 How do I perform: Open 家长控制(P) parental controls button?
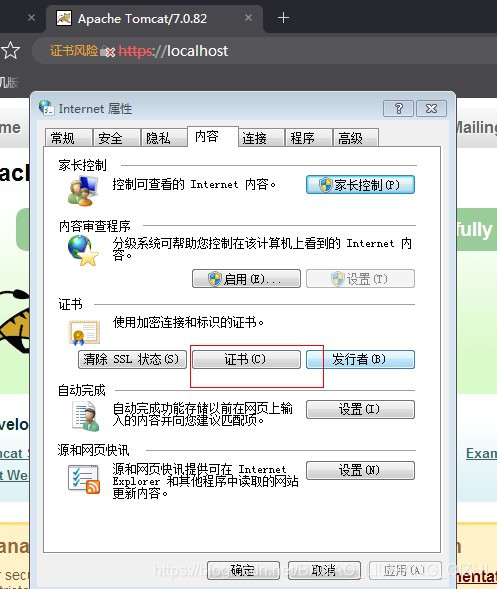360,184
